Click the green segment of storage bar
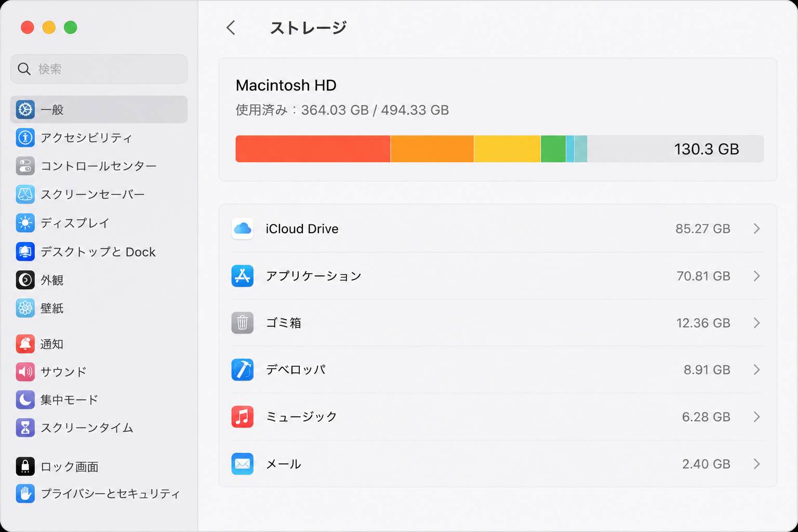 (553, 149)
